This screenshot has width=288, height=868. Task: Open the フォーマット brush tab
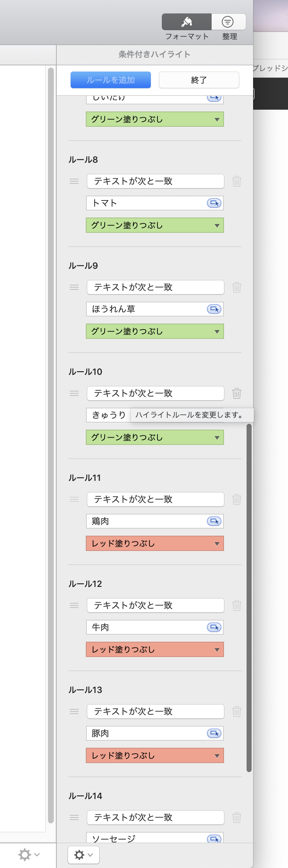(187, 22)
